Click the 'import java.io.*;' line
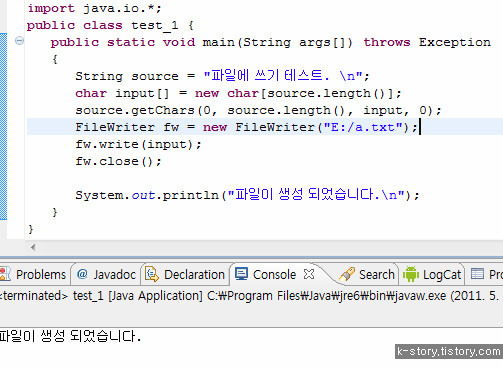Viewport: 503px width, 369px height. point(95,8)
